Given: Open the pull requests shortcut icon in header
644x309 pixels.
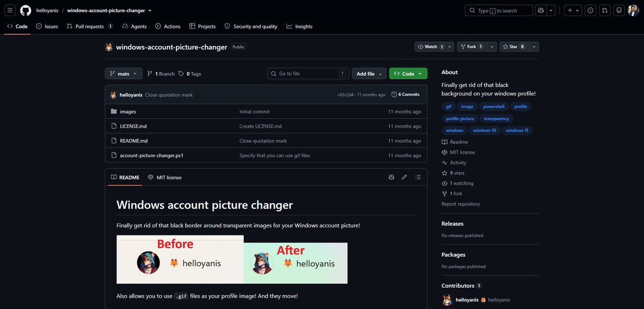Looking at the screenshot, I should [605, 11].
